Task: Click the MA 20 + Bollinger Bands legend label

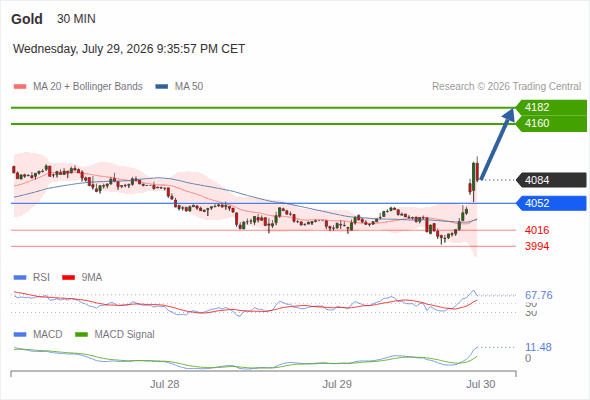Action: [x=88, y=87]
